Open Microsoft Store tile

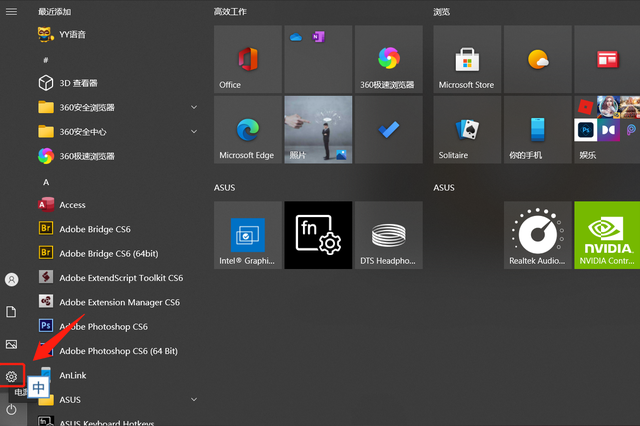pyautogui.click(x=467, y=59)
